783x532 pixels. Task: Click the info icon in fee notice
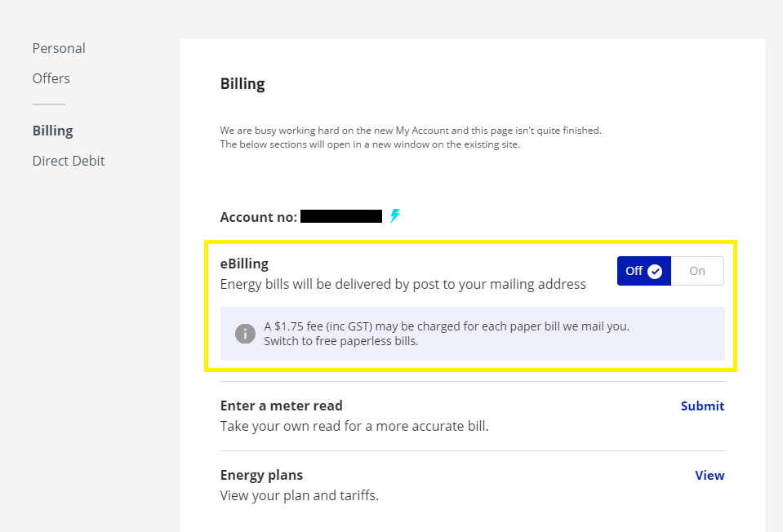point(245,333)
